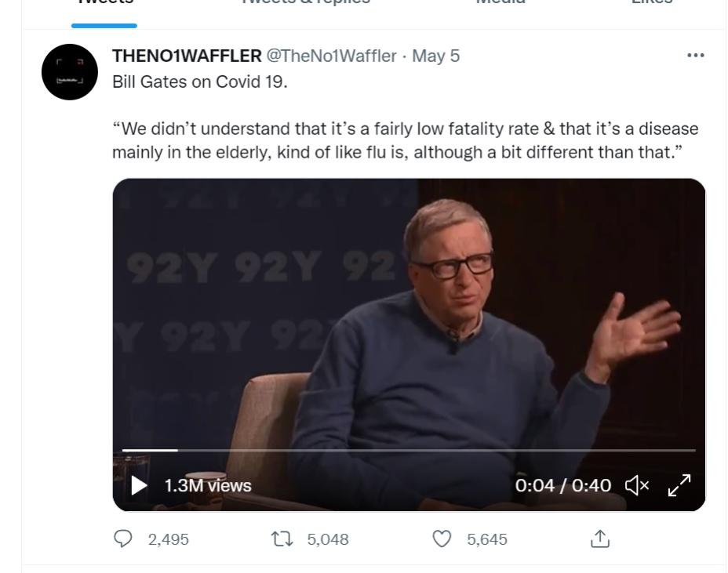Switch to the Media tab

pyautogui.click(x=500, y=4)
